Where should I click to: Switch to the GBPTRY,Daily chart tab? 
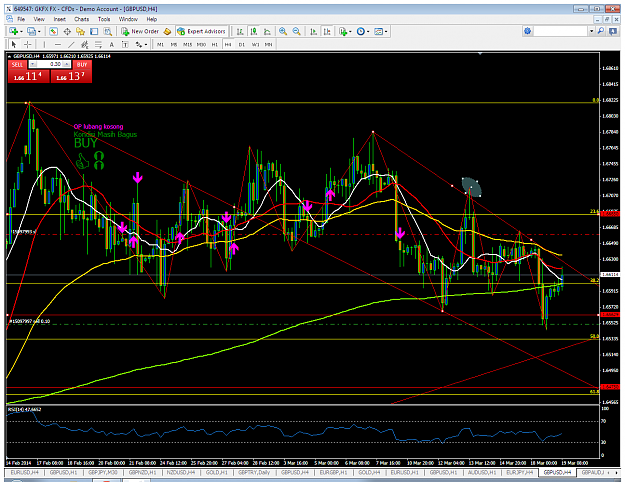click(254, 472)
